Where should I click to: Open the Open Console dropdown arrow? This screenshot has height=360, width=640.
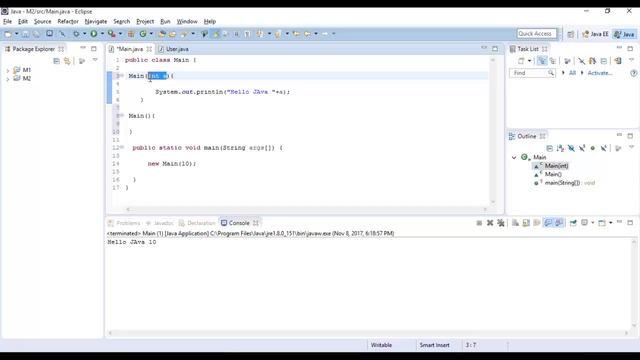pyautogui.click(x=611, y=223)
